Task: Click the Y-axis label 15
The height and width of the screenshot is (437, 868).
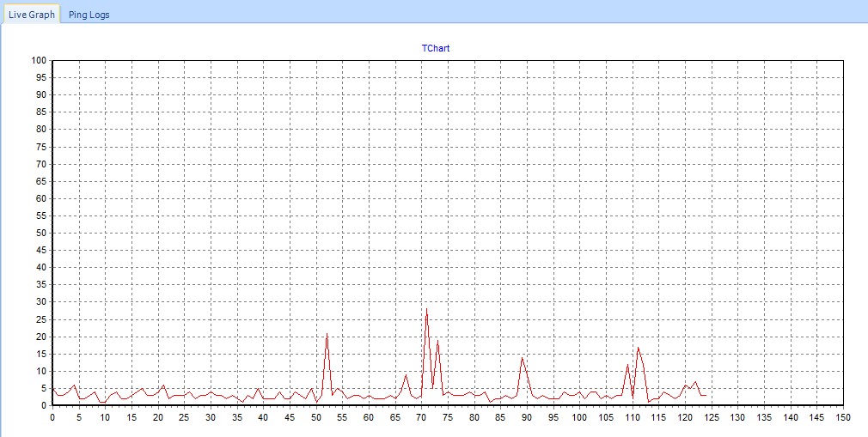Action: [x=42, y=354]
